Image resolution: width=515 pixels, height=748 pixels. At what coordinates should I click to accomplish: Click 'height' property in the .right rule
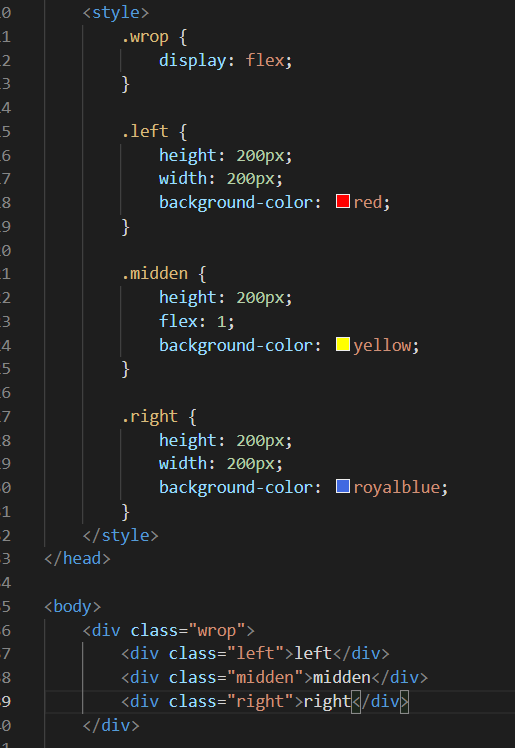(188, 440)
